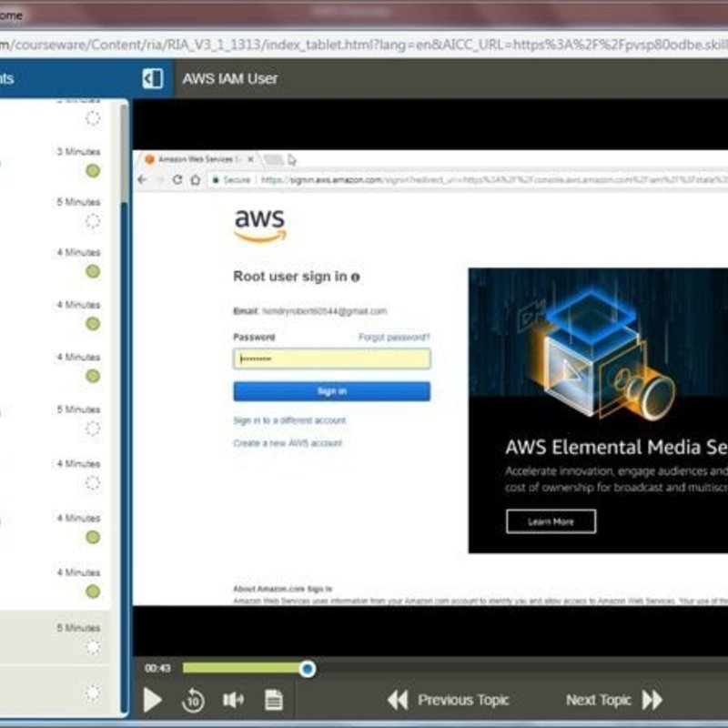Image resolution: width=728 pixels, height=728 pixels.
Task: Click the Learn More button
Action: coord(551,521)
